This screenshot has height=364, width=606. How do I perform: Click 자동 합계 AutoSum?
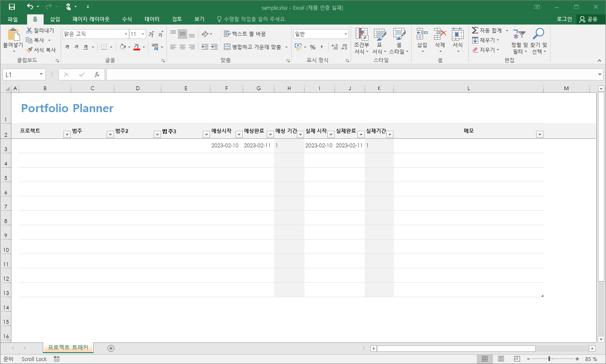tap(487, 30)
